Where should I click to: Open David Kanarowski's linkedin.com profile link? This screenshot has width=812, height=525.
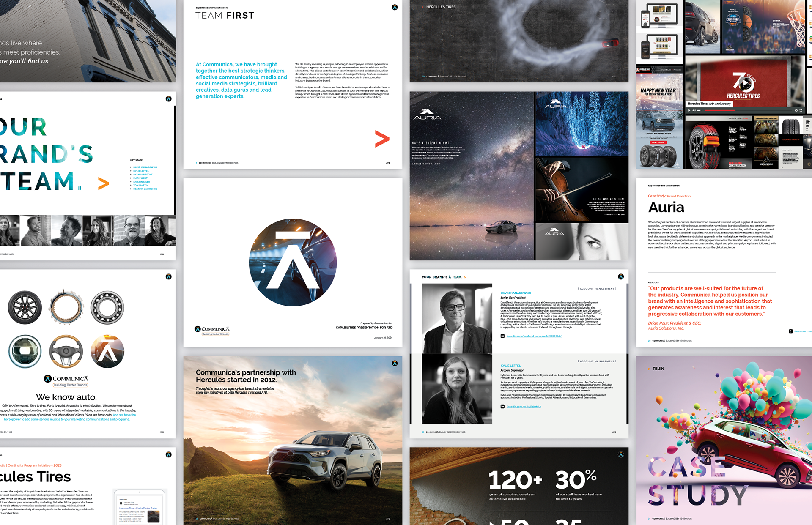pos(534,336)
